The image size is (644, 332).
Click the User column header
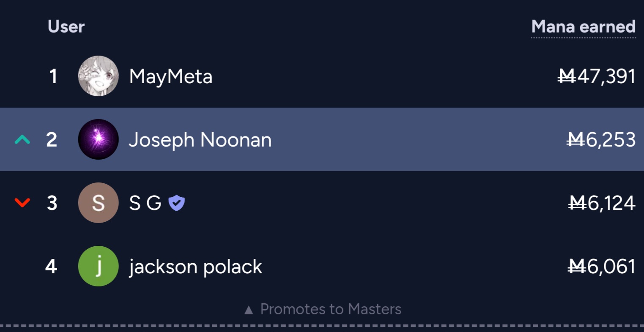pos(66,27)
